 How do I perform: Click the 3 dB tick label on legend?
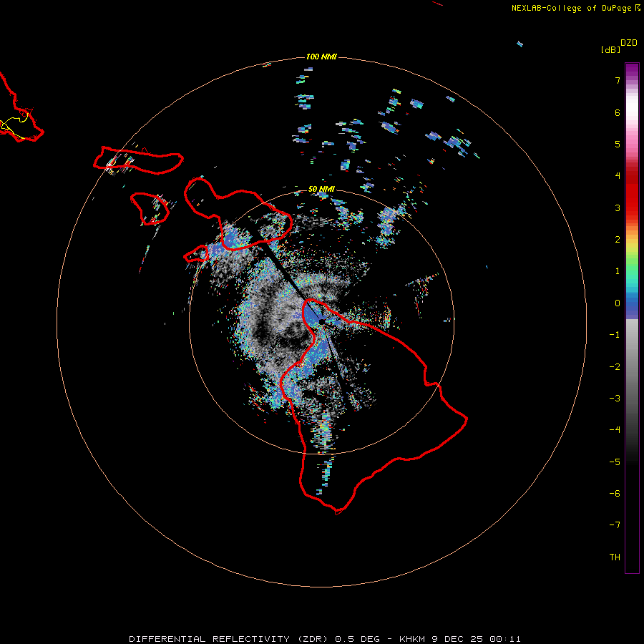point(618,208)
